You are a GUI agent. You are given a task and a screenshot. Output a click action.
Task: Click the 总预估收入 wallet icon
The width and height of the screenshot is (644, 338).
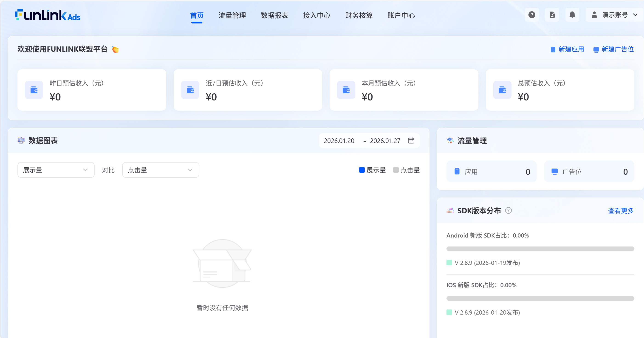502,90
